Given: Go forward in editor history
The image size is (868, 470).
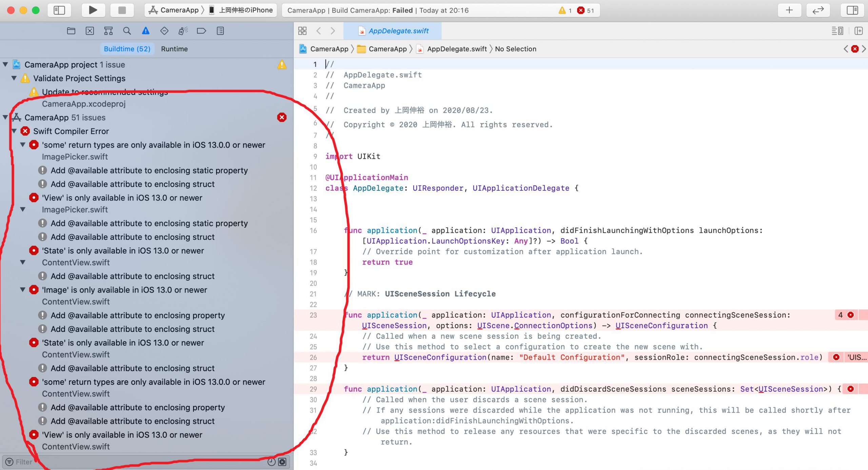Looking at the screenshot, I should 333,31.
